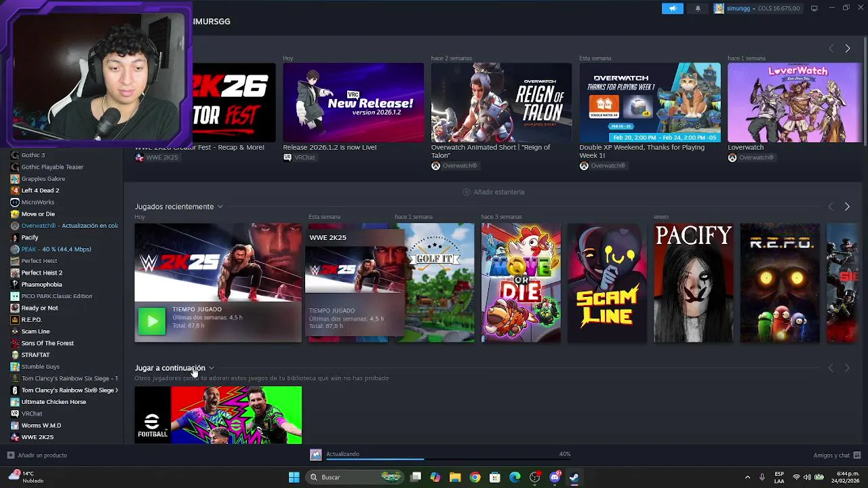Click the Pacify list icon
Viewport: 868px width, 488px height.
coord(15,237)
